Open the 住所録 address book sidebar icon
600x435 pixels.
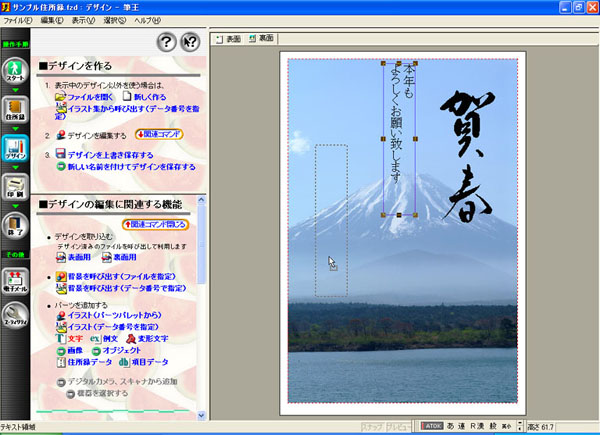point(15,115)
